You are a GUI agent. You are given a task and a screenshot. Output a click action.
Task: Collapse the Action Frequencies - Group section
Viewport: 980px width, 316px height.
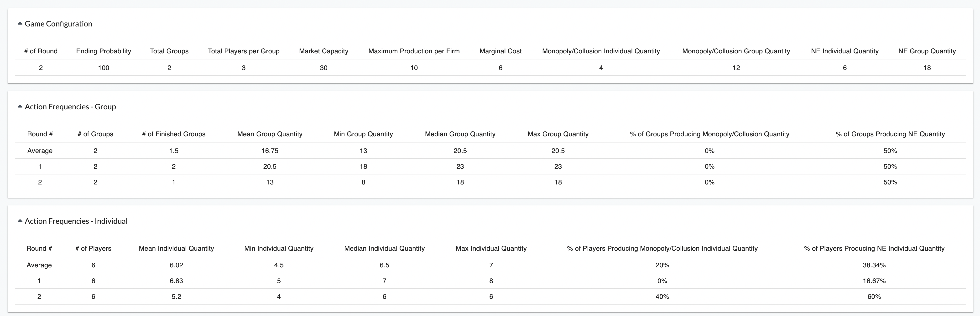click(20, 107)
